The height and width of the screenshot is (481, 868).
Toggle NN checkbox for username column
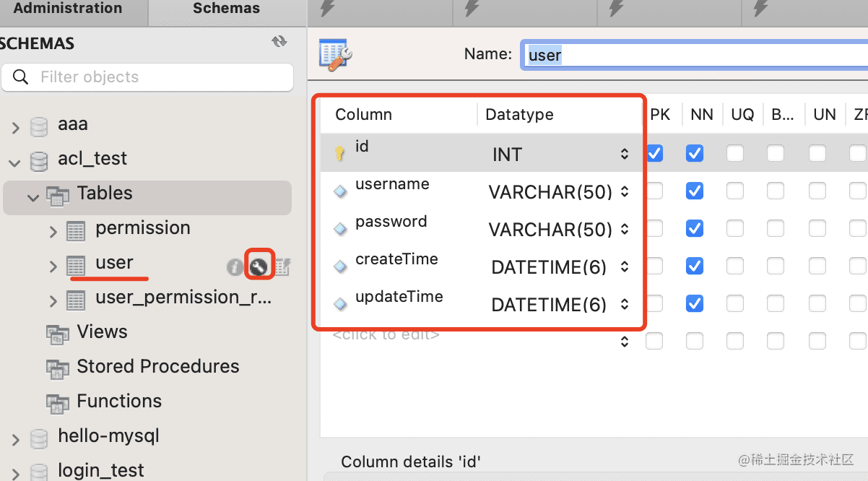[x=695, y=191]
